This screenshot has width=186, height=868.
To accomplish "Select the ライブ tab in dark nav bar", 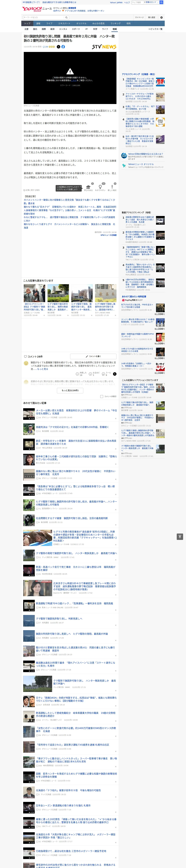I will pyautogui.click(x=49, y=24).
